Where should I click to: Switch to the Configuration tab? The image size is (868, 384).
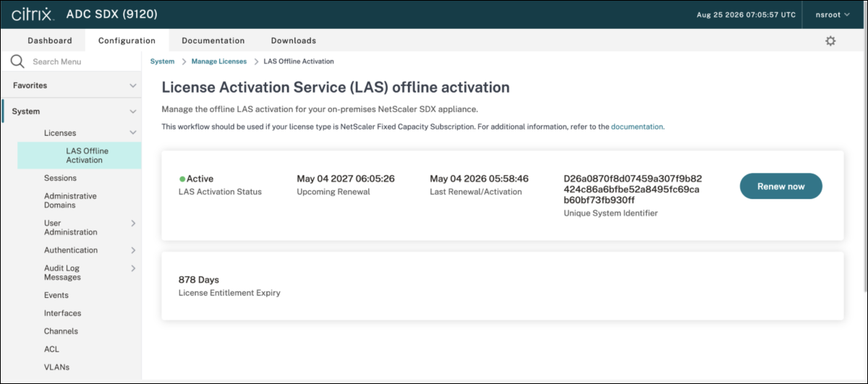tap(127, 40)
